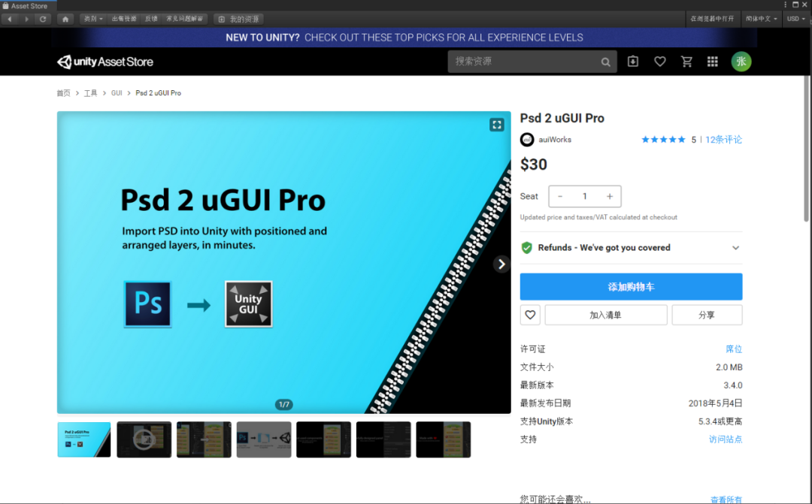Image resolution: width=812 pixels, height=504 pixels.
Task: Open the 12条评论 reviews link
Action: (x=723, y=140)
